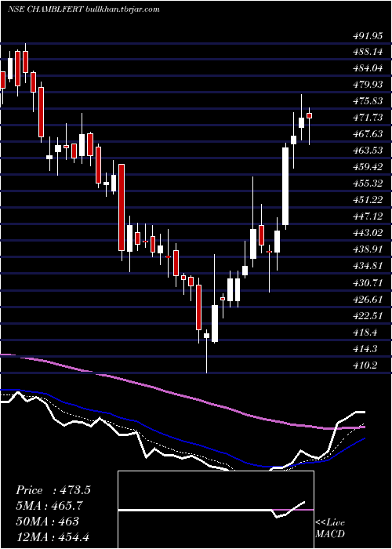Select the 410.2 axis value
Viewport: 392px width, 549px height.
(x=365, y=365)
